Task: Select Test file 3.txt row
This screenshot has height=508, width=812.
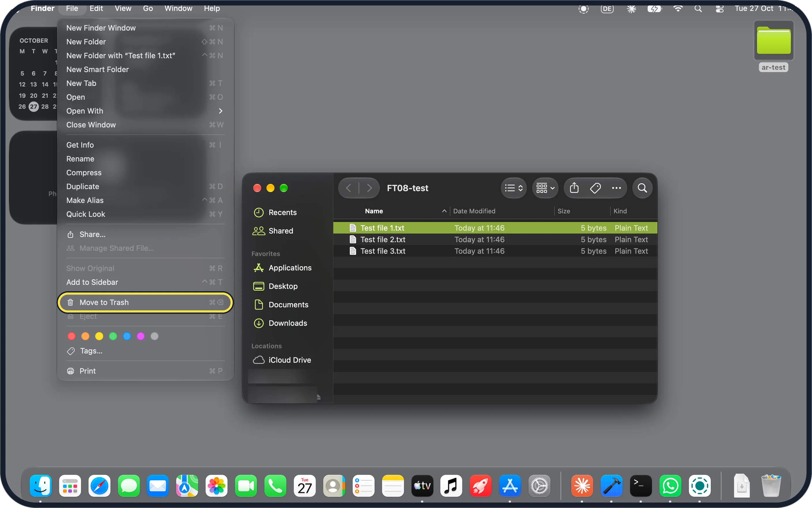Action: tap(495, 251)
